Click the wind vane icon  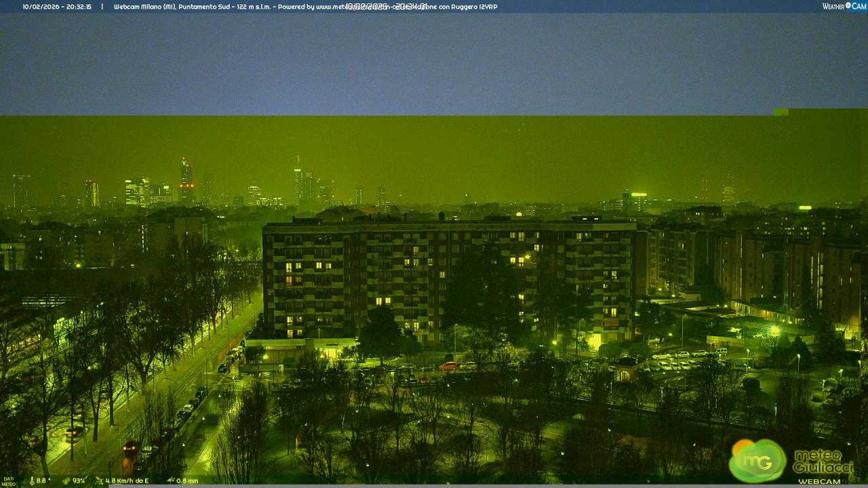coord(99,481)
